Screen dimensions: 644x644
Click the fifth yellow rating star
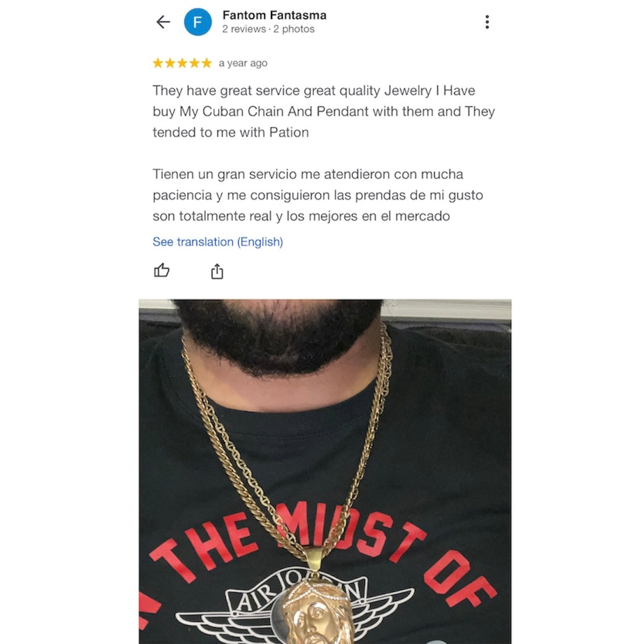pyautogui.click(x=207, y=63)
